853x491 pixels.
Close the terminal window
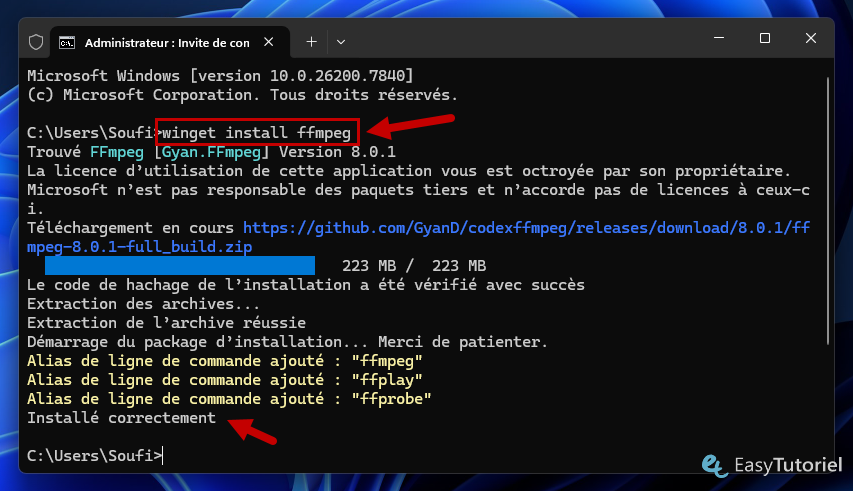811,38
